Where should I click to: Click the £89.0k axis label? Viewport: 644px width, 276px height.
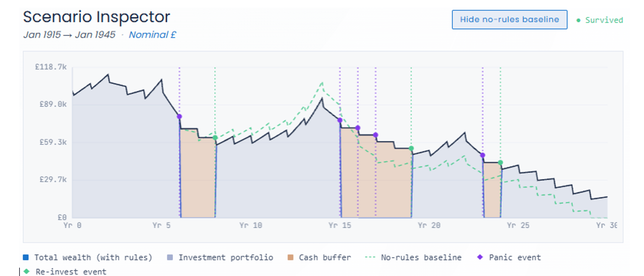pyautogui.click(x=53, y=104)
